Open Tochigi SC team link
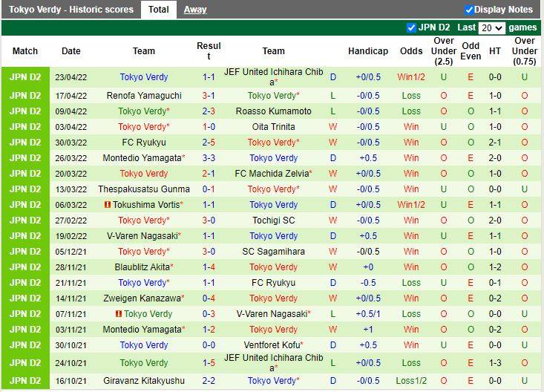The width and height of the screenshot is (544, 392). click(273, 220)
